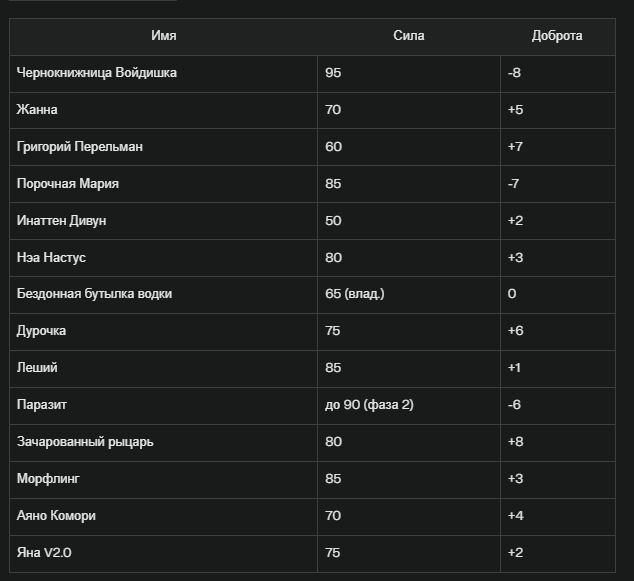Image resolution: width=634 pixels, height=581 pixels.
Task: Click the Аяно Комори name cell
Action: pos(163,517)
